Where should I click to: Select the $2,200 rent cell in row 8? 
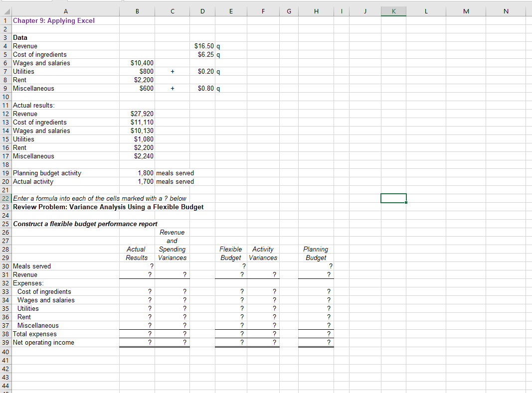coord(137,80)
